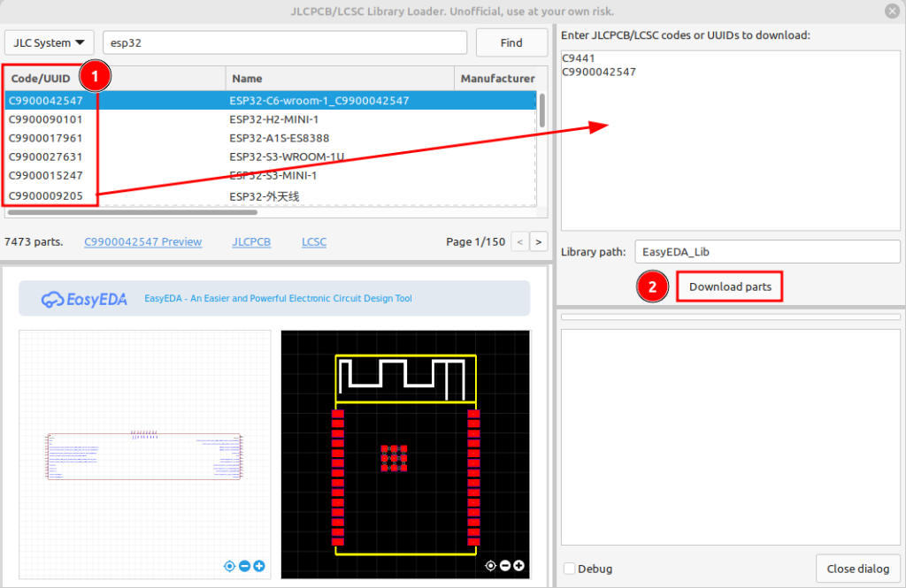Select the ESP32-S3-MINI-1 part name
The width and height of the screenshot is (906, 588).
pyautogui.click(x=273, y=176)
